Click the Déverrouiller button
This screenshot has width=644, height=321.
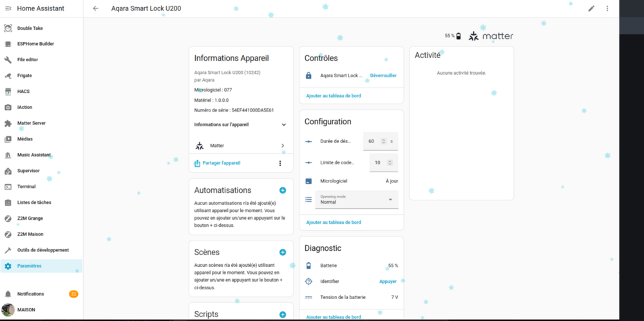point(383,75)
